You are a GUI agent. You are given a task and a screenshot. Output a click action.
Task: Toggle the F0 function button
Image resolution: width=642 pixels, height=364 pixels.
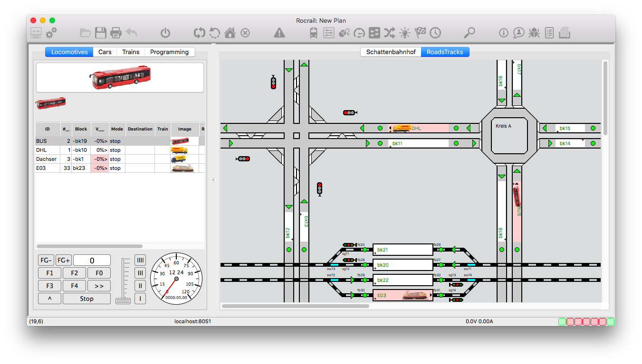[x=99, y=273]
